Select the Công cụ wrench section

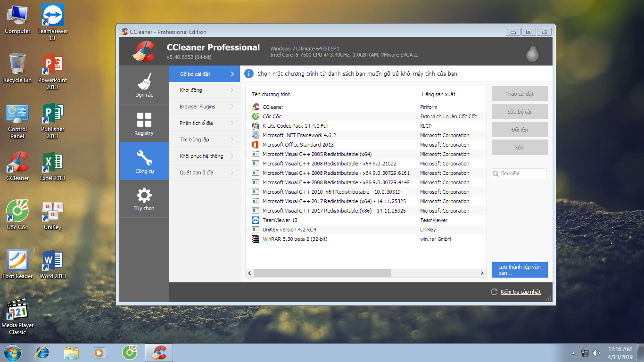coord(144,161)
